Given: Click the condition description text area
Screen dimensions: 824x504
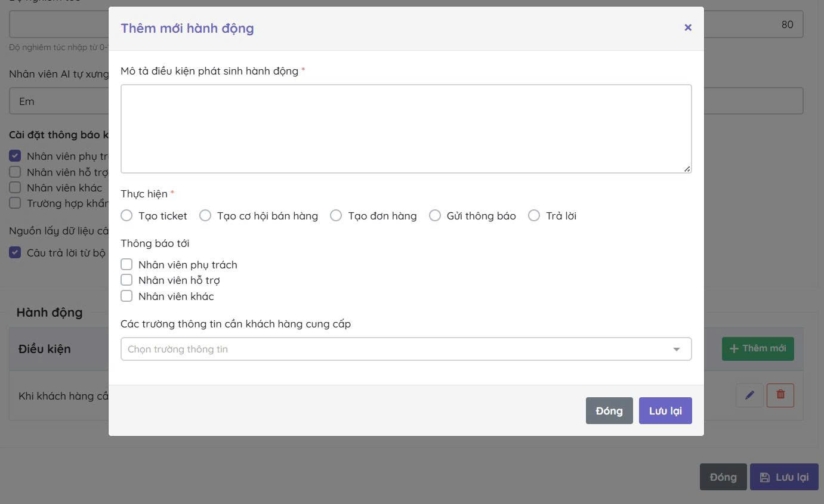Looking at the screenshot, I should [406, 129].
